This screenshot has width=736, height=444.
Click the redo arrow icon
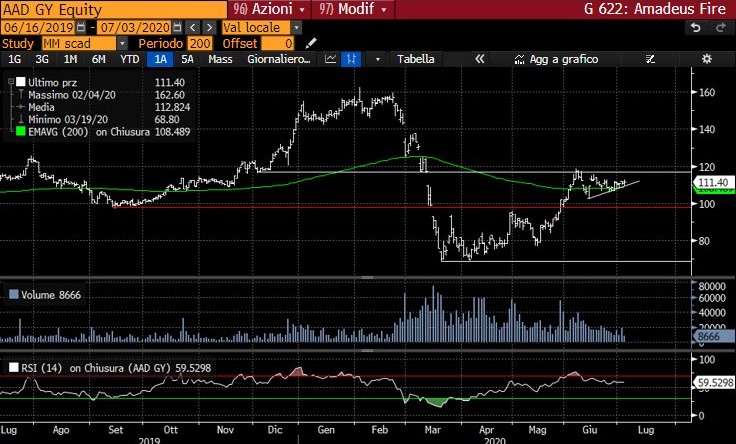pyautogui.click(x=721, y=28)
